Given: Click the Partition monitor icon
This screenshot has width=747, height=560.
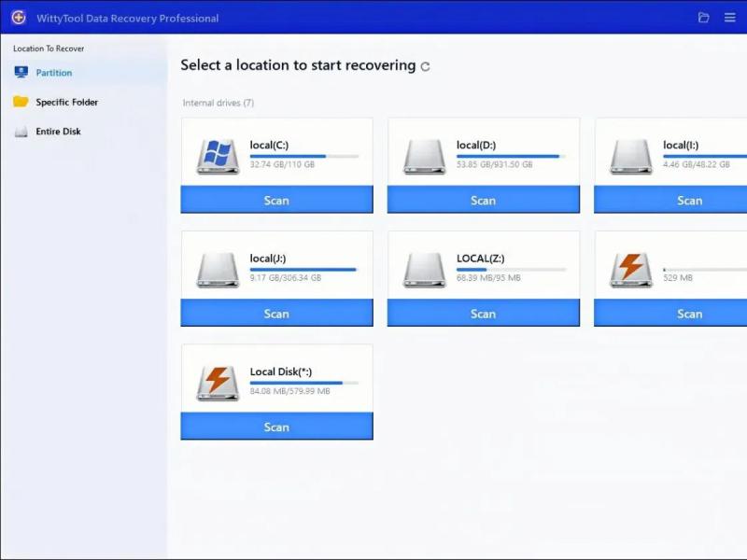Looking at the screenshot, I should coord(21,73).
